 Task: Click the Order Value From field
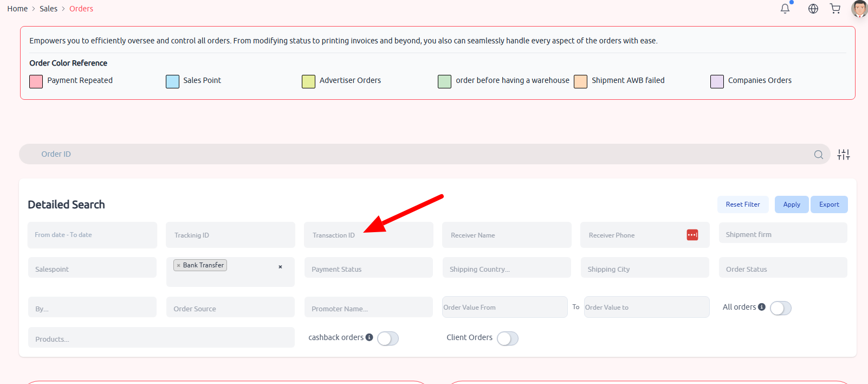click(505, 307)
